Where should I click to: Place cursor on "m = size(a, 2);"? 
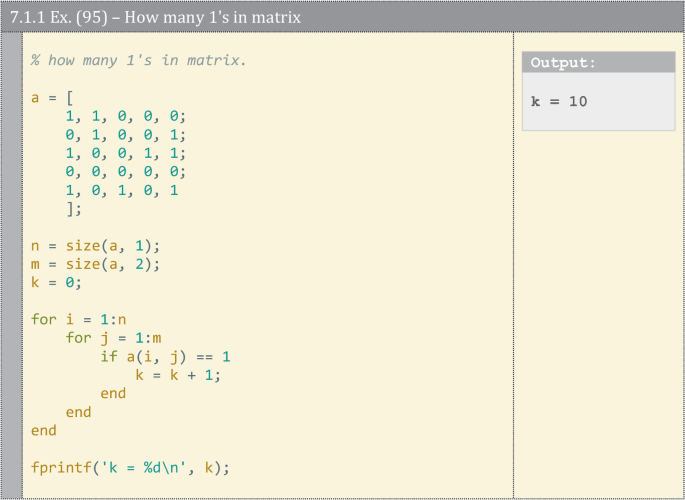click(x=95, y=264)
